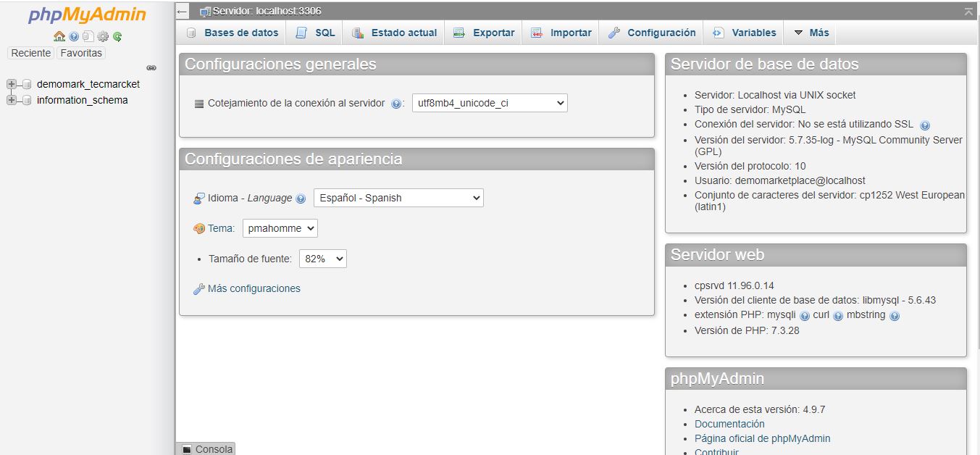This screenshot has width=980, height=455.
Task: Open the phpMyAdmin documentation help icon
Action: [74, 36]
